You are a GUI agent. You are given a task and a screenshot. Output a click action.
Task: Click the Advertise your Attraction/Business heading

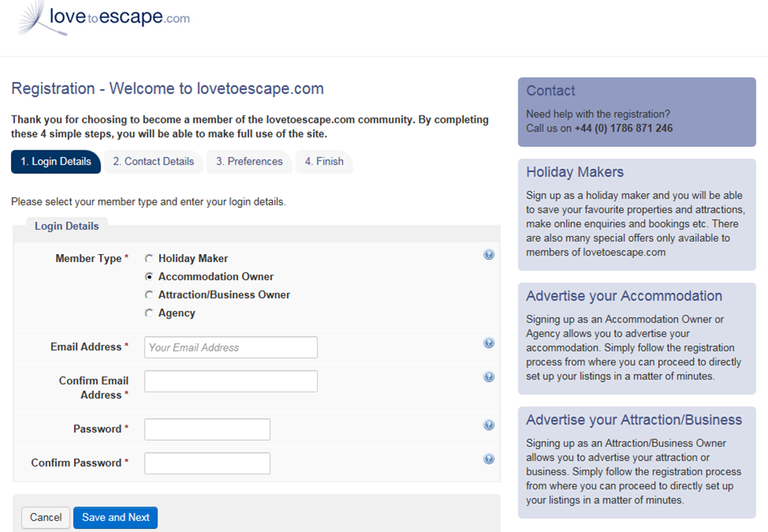pos(633,419)
